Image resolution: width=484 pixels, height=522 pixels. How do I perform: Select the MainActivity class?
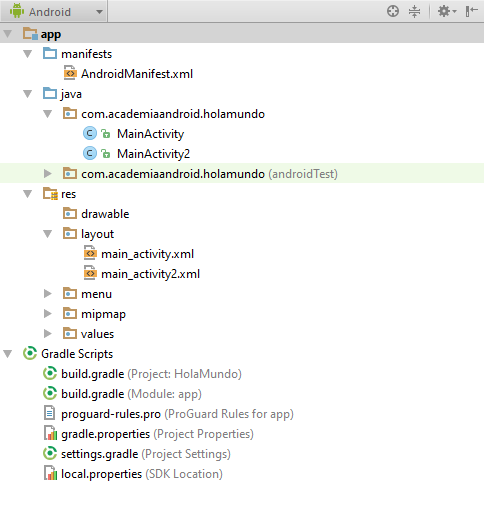[151, 134]
